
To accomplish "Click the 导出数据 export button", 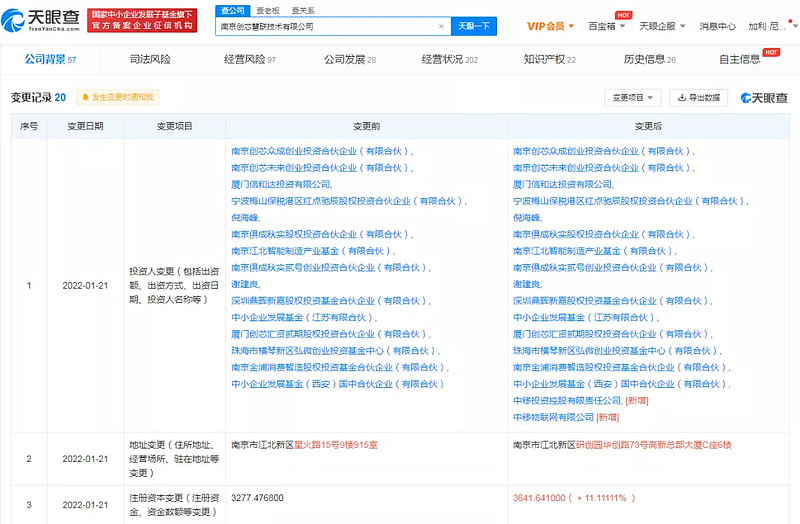I will [698, 97].
